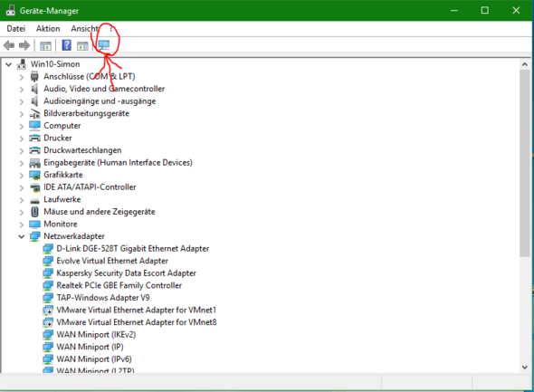This screenshot has height=392, width=534.
Task: Open the Aktion menu
Action: coord(48,29)
